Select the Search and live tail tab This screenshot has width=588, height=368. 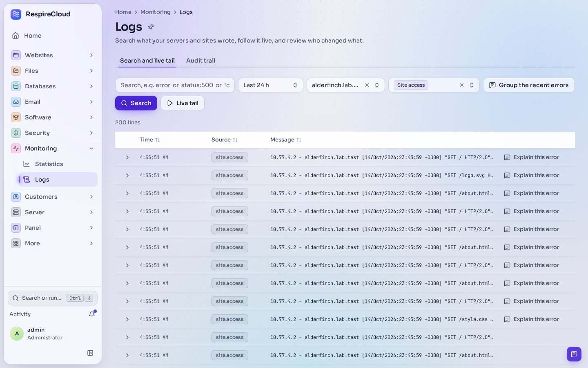(x=147, y=61)
